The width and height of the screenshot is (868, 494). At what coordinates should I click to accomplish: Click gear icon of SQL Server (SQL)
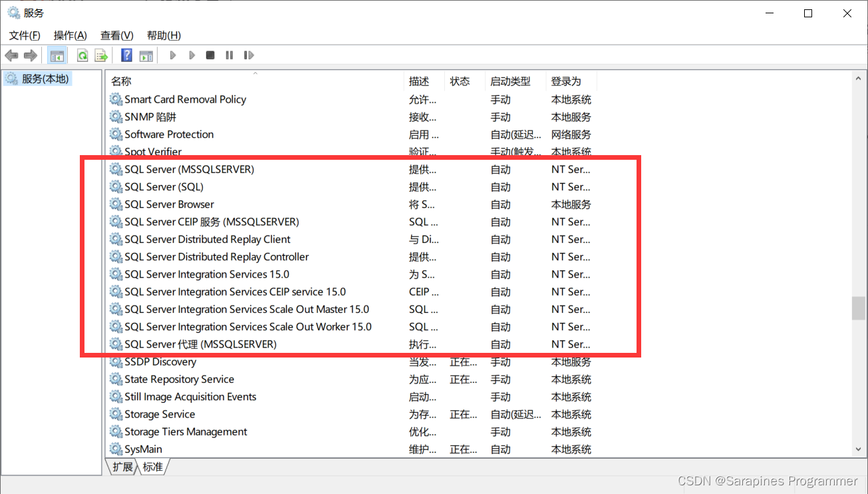[x=116, y=187]
